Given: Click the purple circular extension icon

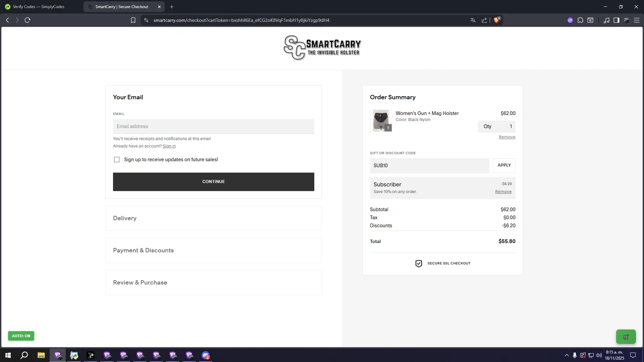Looking at the screenshot, I should [x=570, y=20].
